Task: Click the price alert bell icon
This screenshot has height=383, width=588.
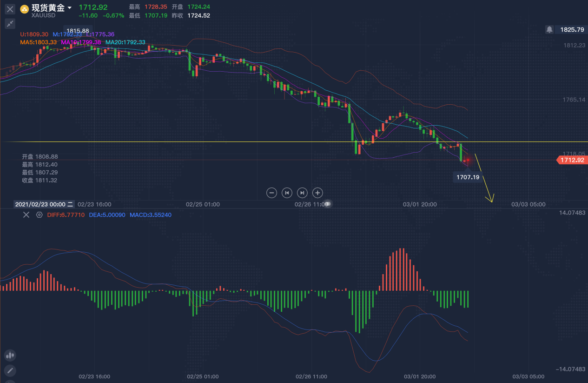Action: pos(549,30)
